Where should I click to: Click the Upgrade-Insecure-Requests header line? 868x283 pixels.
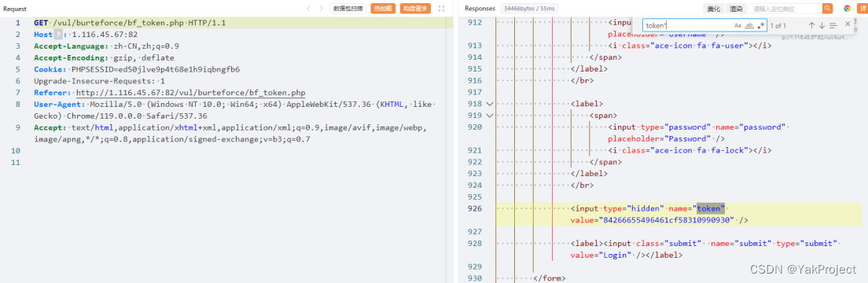pyautogui.click(x=100, y=81)
